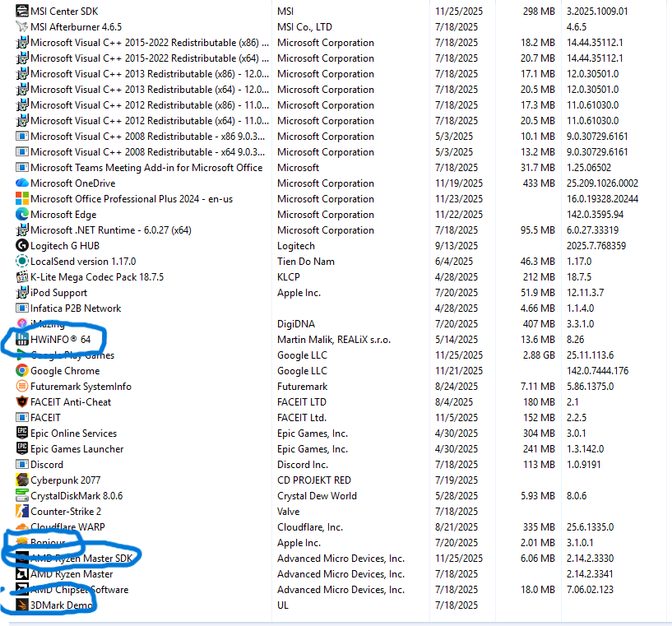Click version 142.0.7444.176
Viewport: 672px width, 626px height.
[597, 371]
